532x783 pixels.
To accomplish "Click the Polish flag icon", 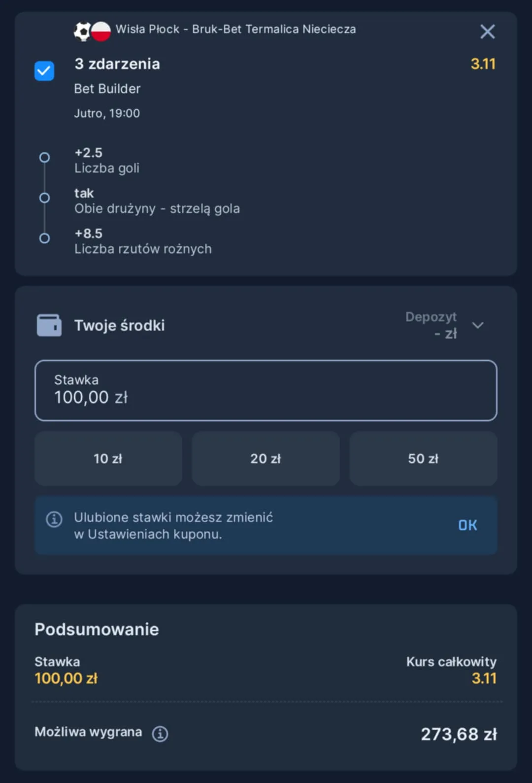I will tap(101, 31).
